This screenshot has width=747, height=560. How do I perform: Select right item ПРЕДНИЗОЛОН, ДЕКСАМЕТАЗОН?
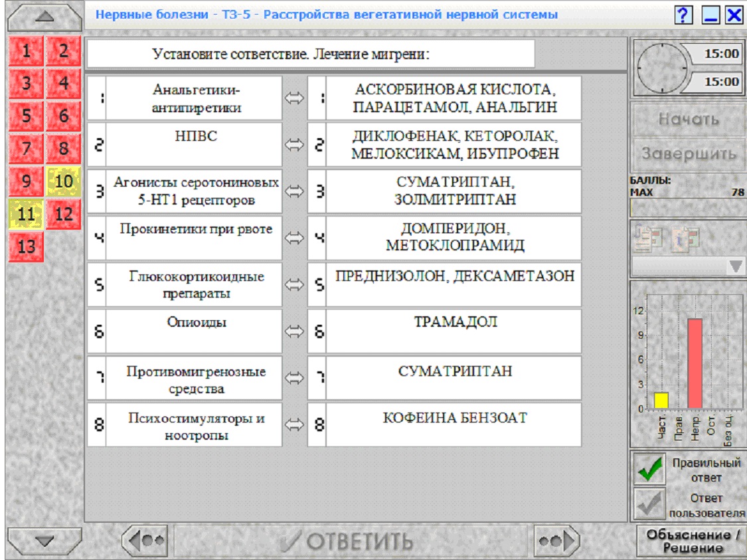[x=444, y=284]
